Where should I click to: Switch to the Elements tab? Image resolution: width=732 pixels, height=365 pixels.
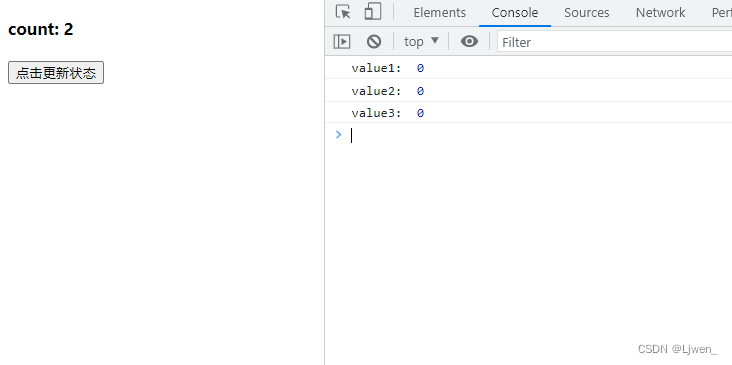pyautogui.click(x=439, y=13)
